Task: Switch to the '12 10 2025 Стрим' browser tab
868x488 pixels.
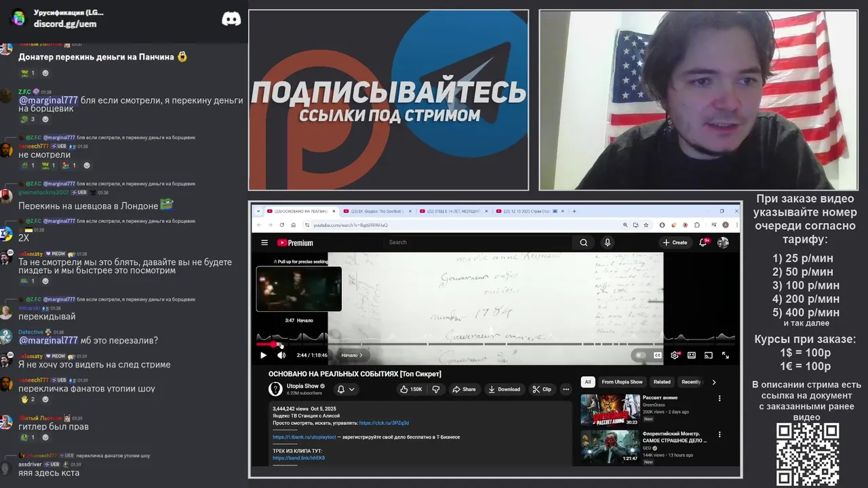Action: (529, 211)
